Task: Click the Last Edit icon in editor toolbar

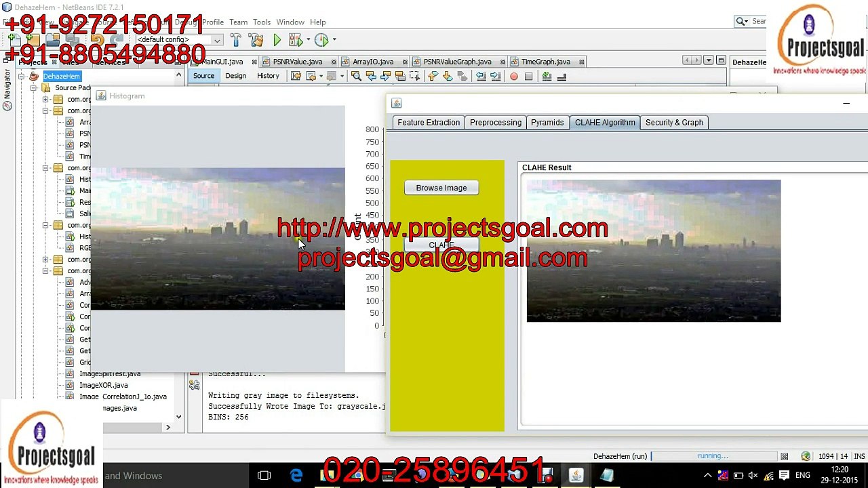Action: pyautogui.click(x=296, y=77)
